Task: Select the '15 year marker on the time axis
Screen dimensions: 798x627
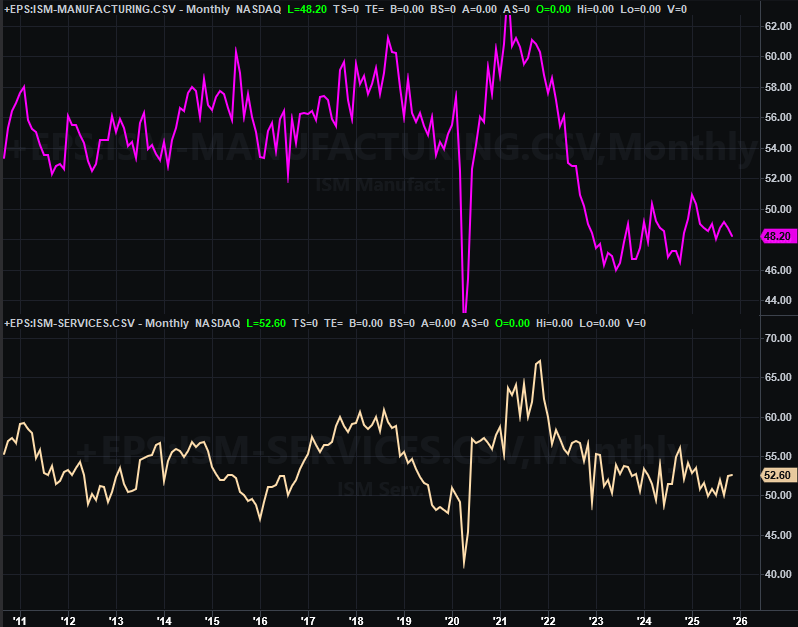Action: [211, 619]
